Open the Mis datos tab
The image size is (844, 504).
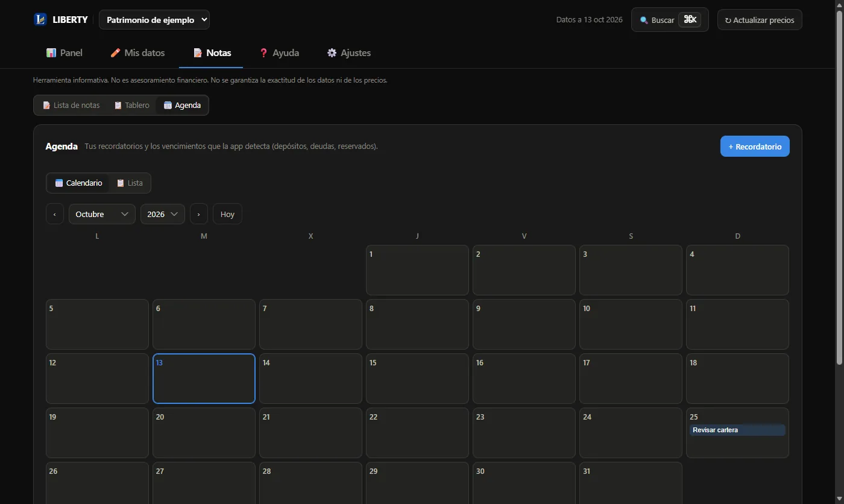(137, 52)
